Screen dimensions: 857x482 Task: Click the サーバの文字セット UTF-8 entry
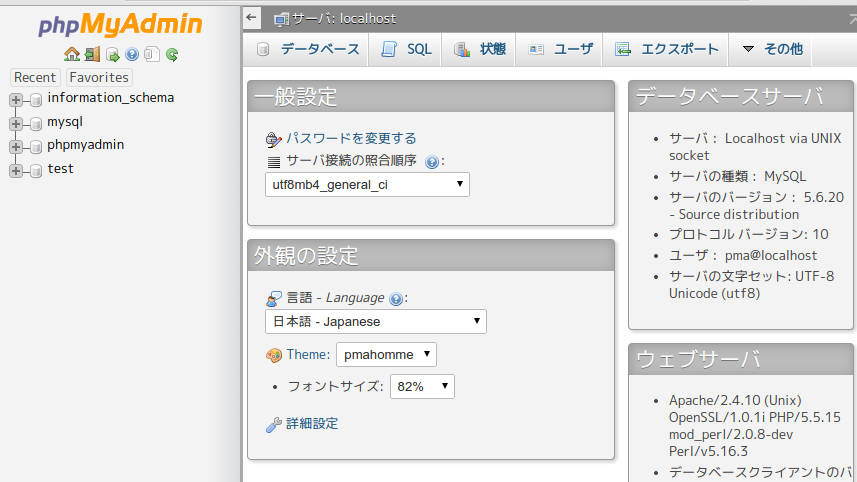coord(752,285)
